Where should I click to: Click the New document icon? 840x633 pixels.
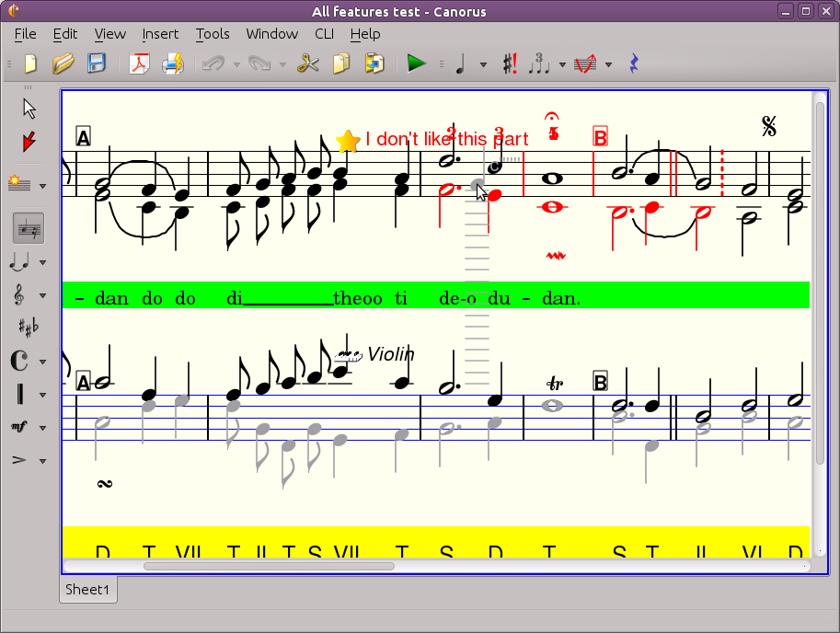[x=30, y=64]
